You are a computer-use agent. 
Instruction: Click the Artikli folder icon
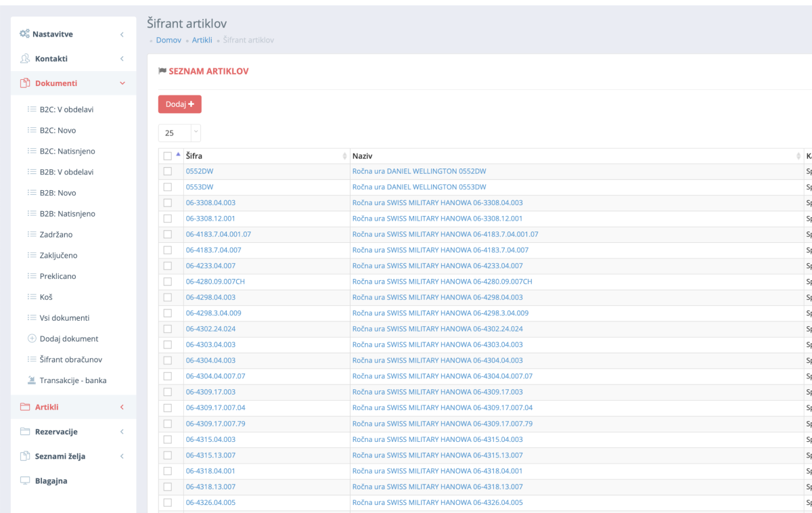(x=25, y=407)
